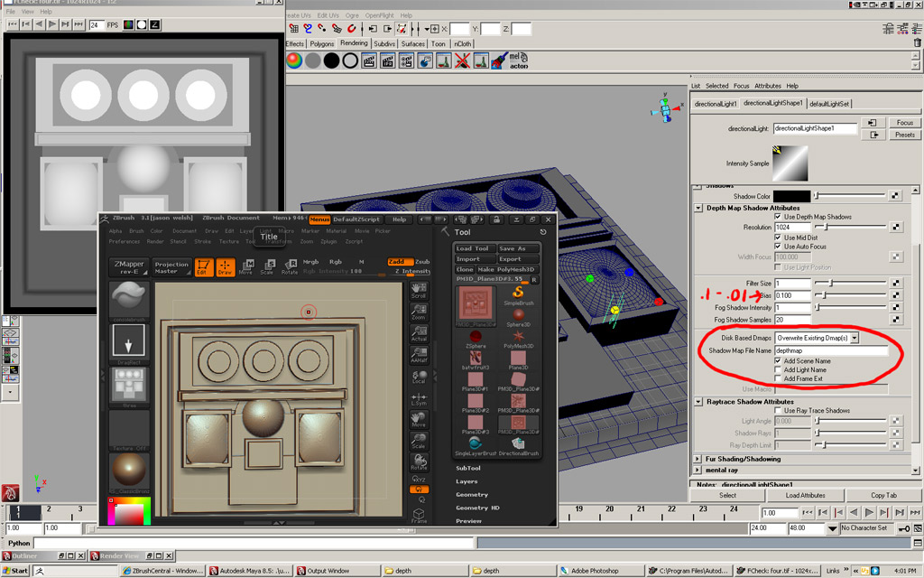Switch to the Polygons shelf tab

coord(322,43)
